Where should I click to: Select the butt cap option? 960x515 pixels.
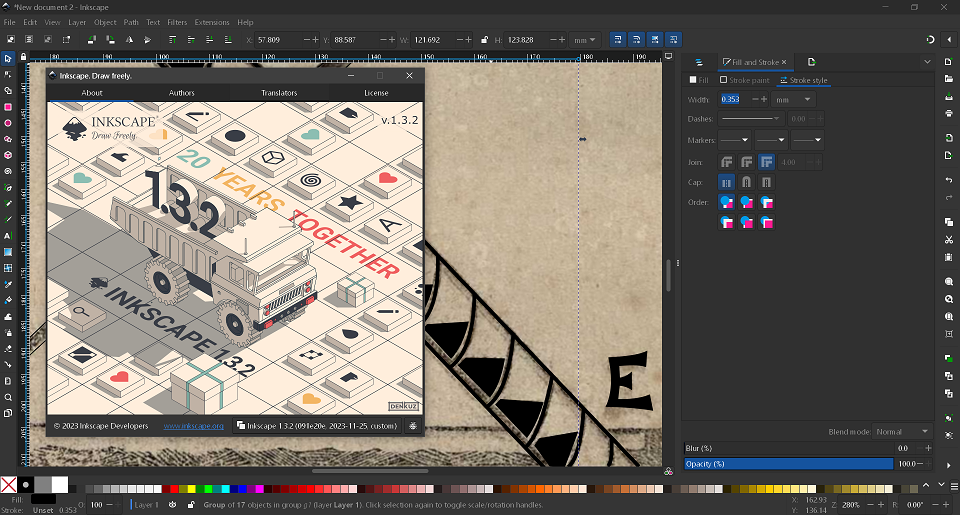pyautogui.click(x=727, y=182)
